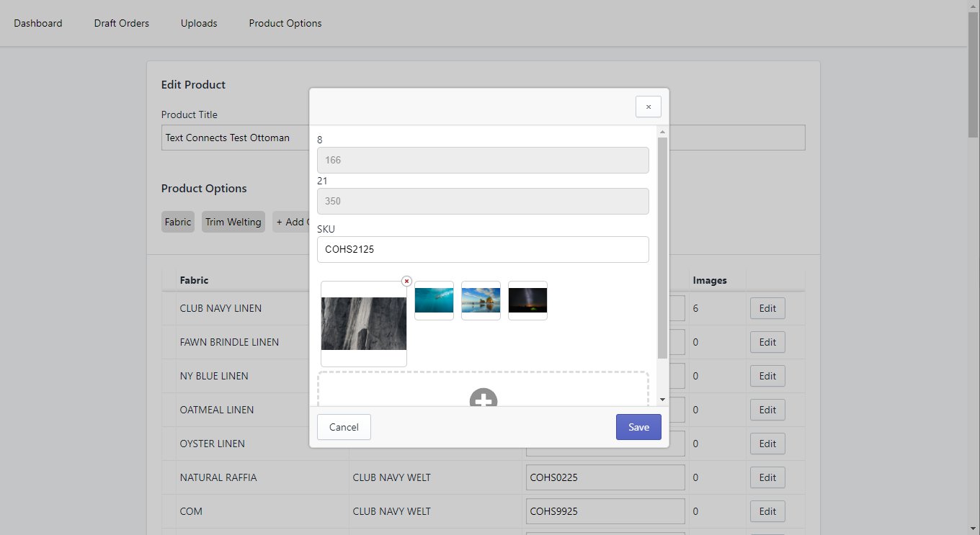The height and width of the screenshot is (535, 980).
Task: Select the night sky thumbnail
Action: [527, 300]
